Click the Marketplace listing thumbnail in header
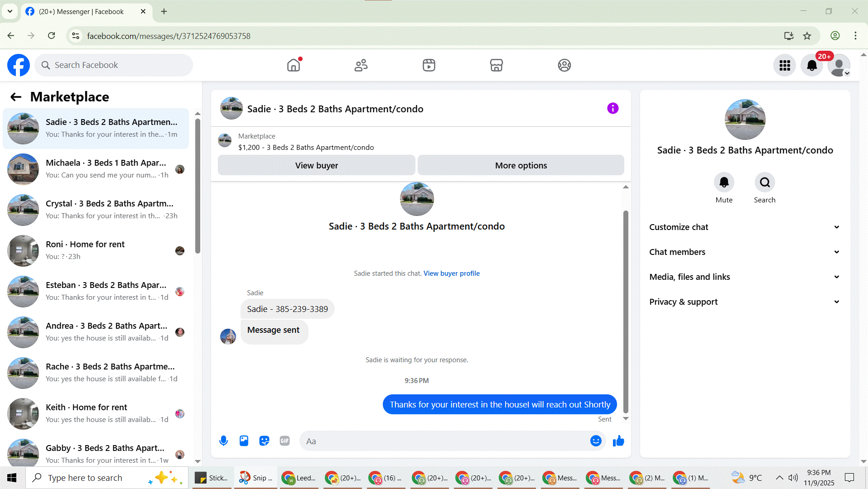 (225, 141)
